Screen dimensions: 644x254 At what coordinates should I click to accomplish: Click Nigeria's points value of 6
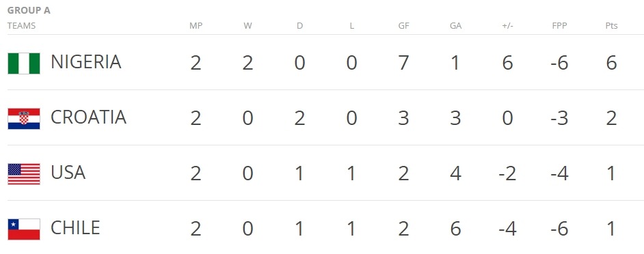(x=612, y=63)
